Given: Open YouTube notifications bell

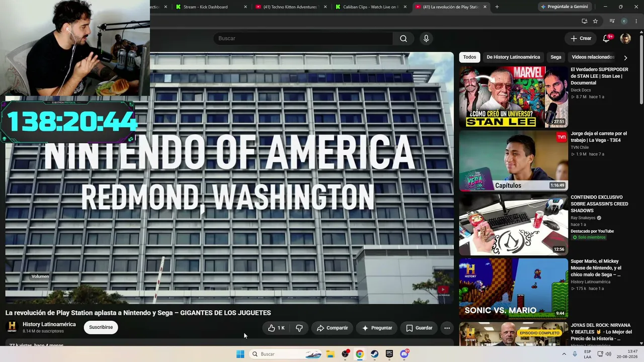Looking at the screenshot, I should point(606,38).
